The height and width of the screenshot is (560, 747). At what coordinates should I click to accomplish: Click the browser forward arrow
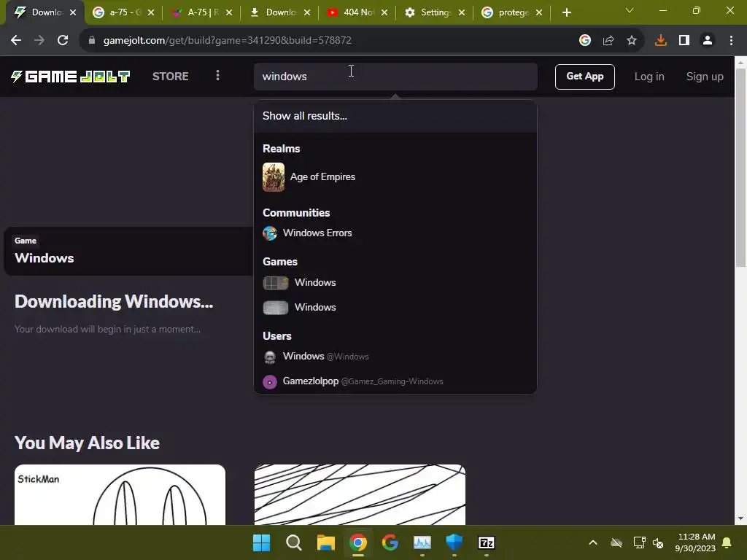pyautogui.click(x=39, y=41)
